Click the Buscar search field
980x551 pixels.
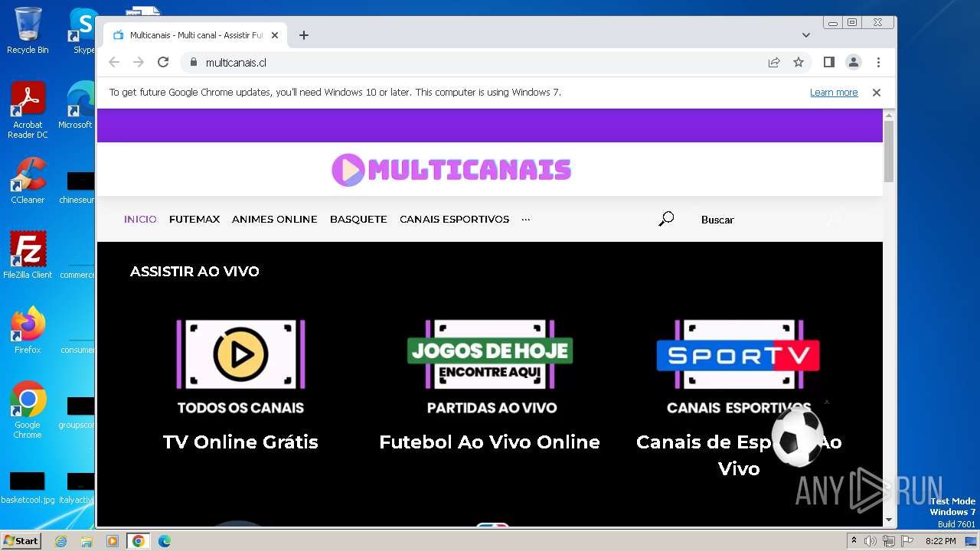(x=758, y=220)
